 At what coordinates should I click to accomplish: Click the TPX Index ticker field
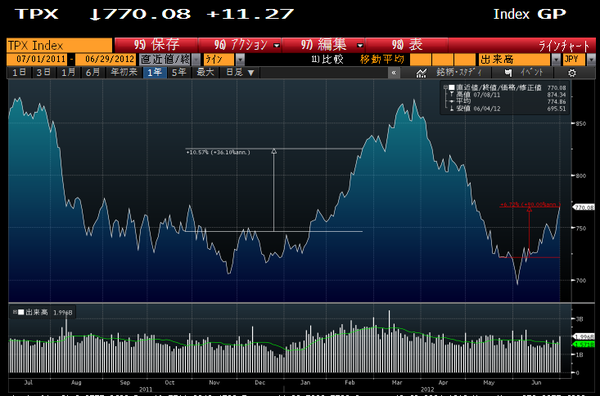pyautogui.click(x=60, y=46)
